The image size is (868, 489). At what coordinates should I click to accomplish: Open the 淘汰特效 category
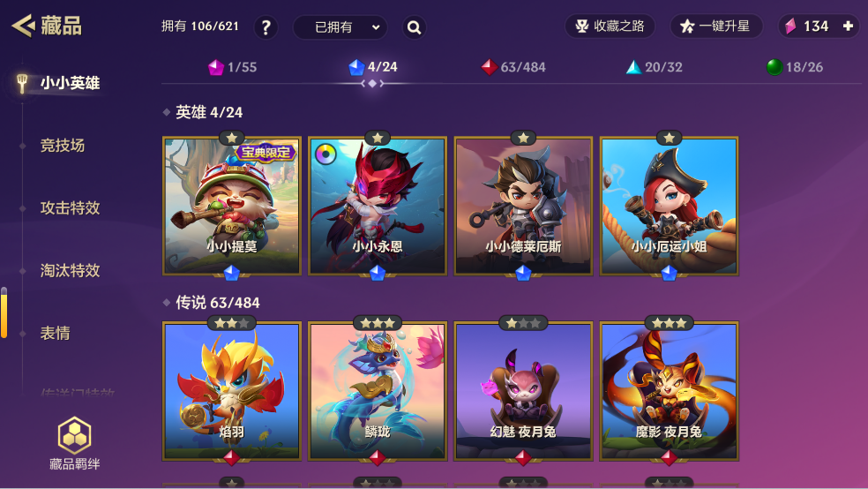coord(71,271)
